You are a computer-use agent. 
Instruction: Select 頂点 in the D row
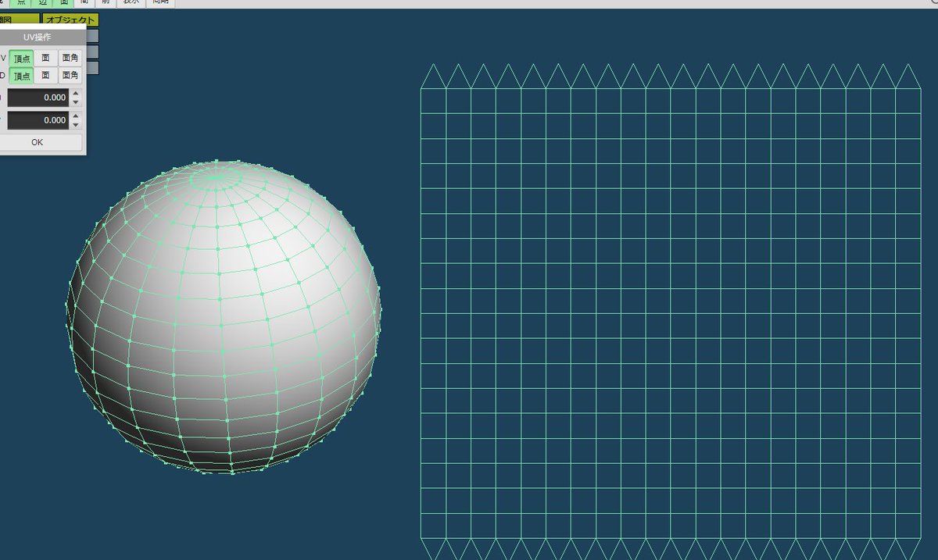(x=22, y=76)
